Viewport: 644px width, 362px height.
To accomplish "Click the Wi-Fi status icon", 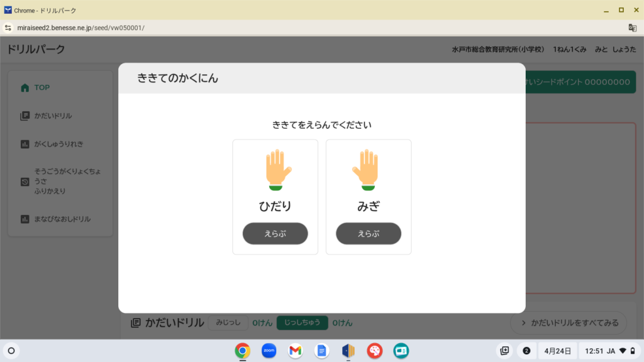I will [x=623, y=351].
